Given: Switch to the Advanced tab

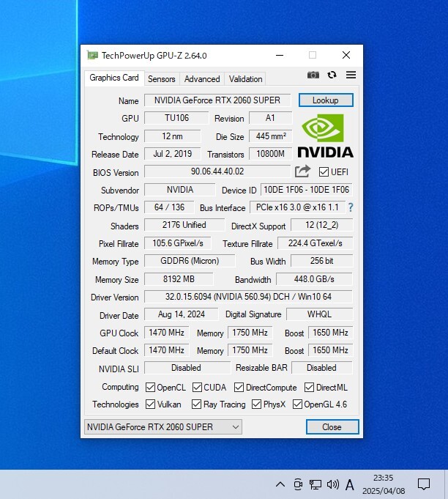Looking at the screenshot, I should pyautogui.click(x=202, y=79).
